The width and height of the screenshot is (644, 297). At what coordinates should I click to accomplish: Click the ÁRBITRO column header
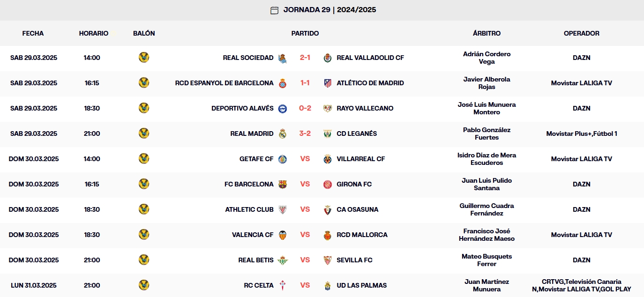tap(487, 33)
